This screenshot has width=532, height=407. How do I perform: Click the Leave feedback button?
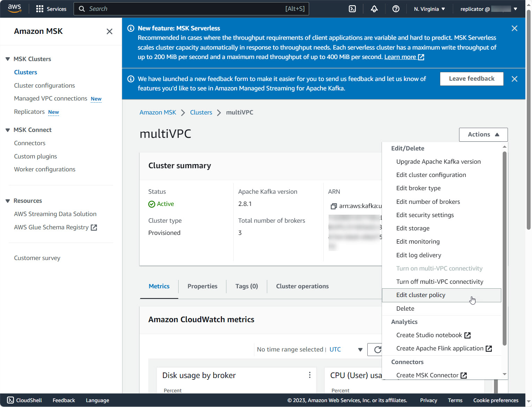coord(471,79)
